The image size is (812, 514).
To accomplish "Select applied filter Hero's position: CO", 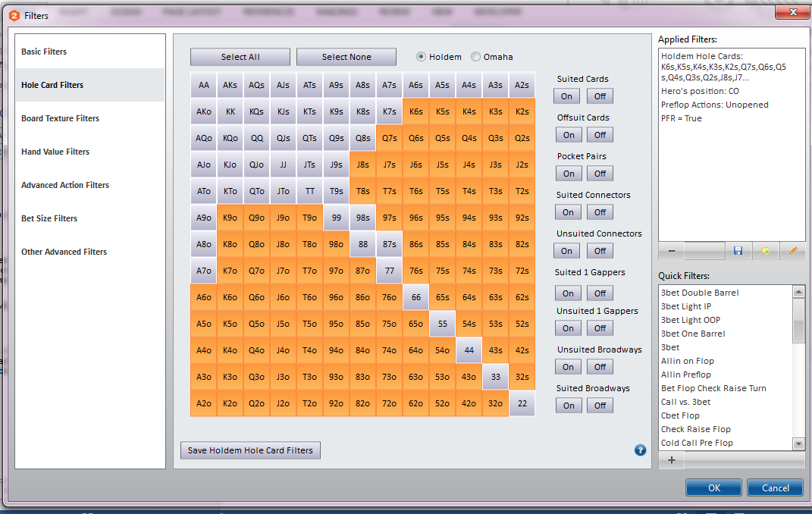I will 700,91.
